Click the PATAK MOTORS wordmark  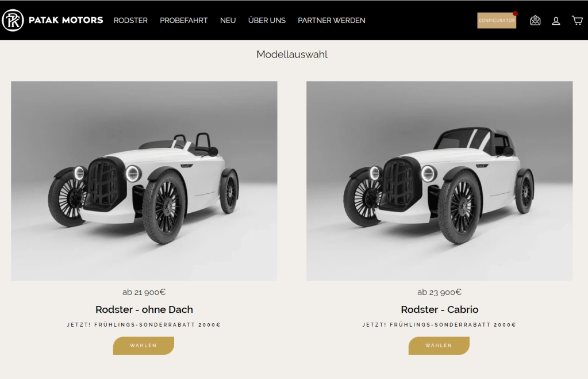tap(66, 20)
